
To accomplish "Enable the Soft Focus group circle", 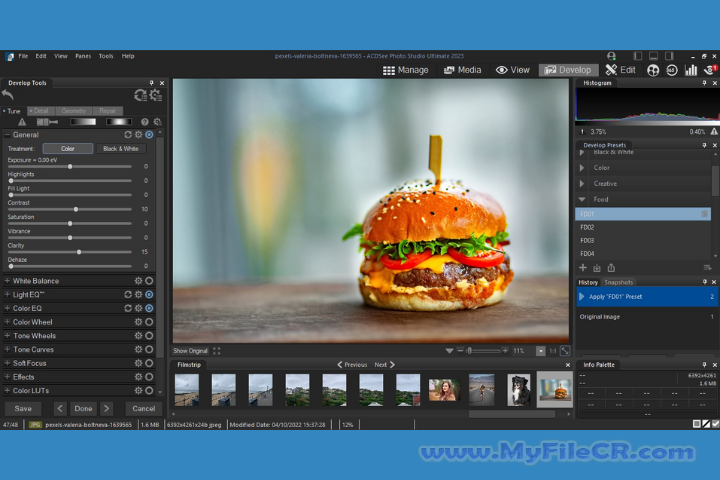I will point(149,363).
